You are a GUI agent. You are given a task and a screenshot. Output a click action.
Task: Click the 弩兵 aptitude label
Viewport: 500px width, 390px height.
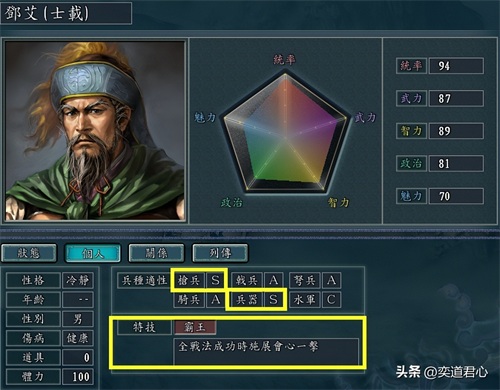pyautogui.click(x=304, y=280)
